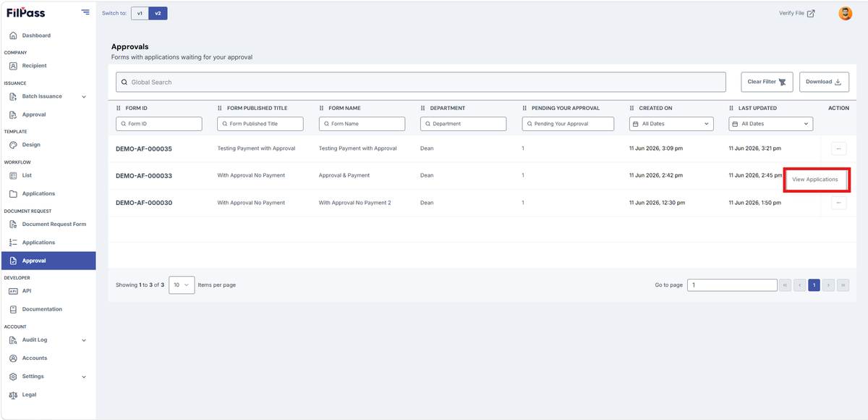Image resolution: width=868 pixels, height=420 pixels.
Task: Click the Verify File external link icon
Action: tap(811, 13)
